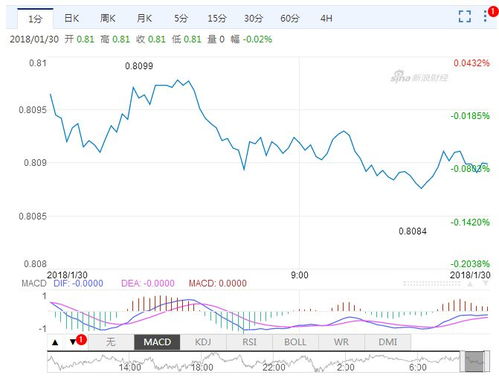Click the 2018/01/30 date in info row
Viewport: 499px width, 378px height.
(34, 39)
